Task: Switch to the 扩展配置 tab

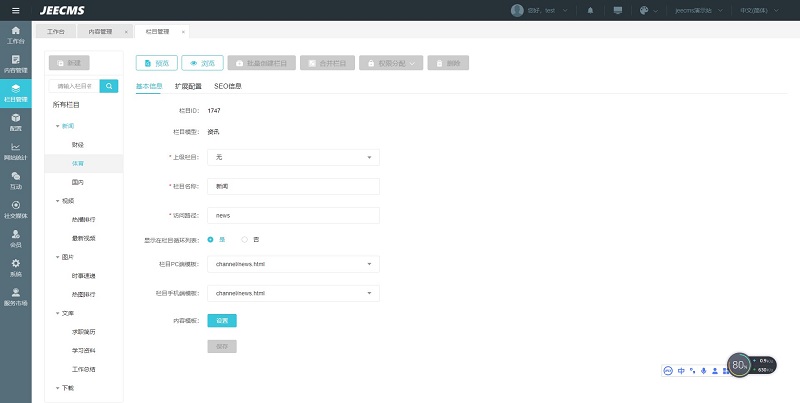Action: [188, 86]
